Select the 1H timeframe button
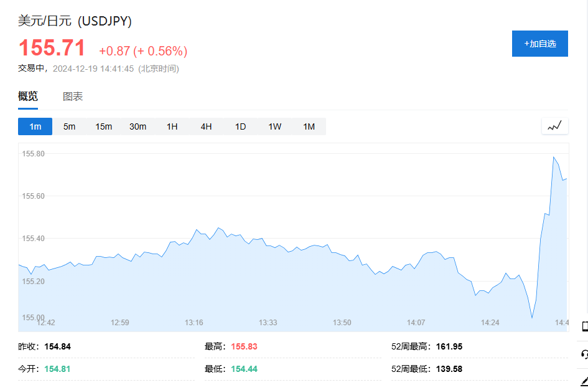 pyautogui.click(x=172, y=126)
